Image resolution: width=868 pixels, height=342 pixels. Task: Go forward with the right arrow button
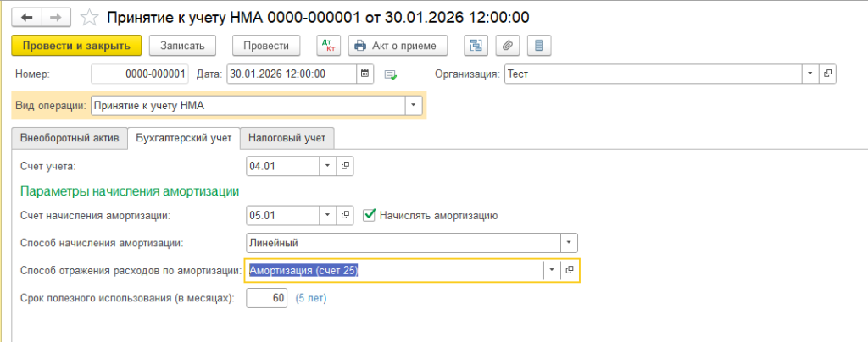[x=58, y=18]
